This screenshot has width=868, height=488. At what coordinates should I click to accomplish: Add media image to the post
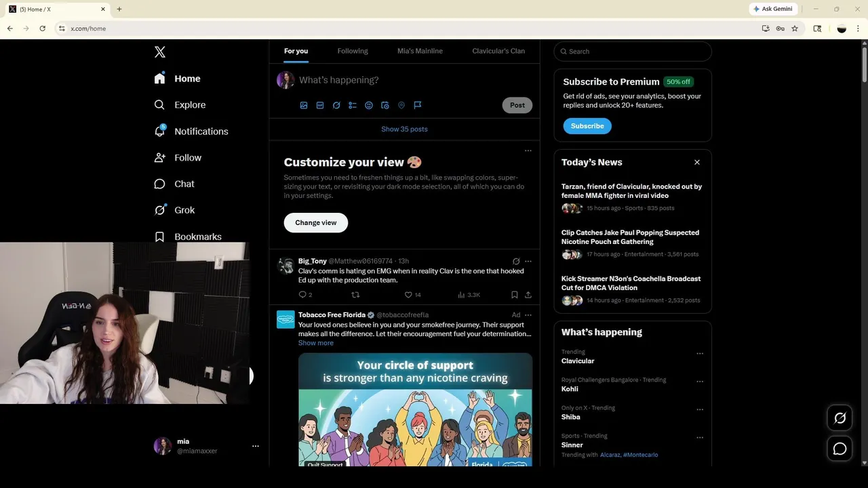304,105
